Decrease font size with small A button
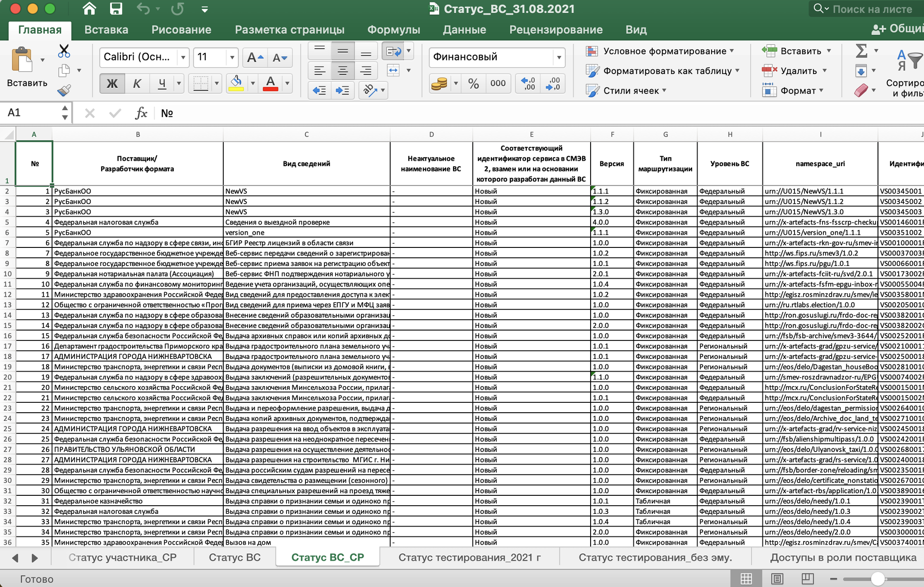 (280, 57)
